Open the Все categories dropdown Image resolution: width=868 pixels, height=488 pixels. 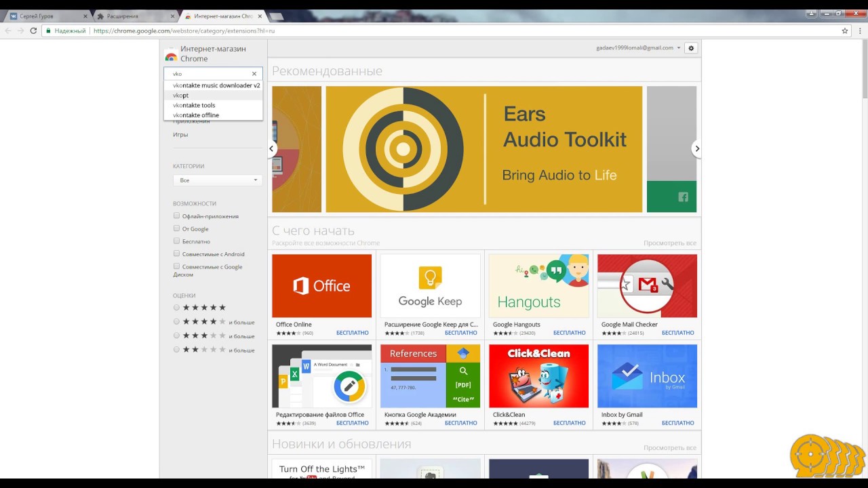point(217,180)
